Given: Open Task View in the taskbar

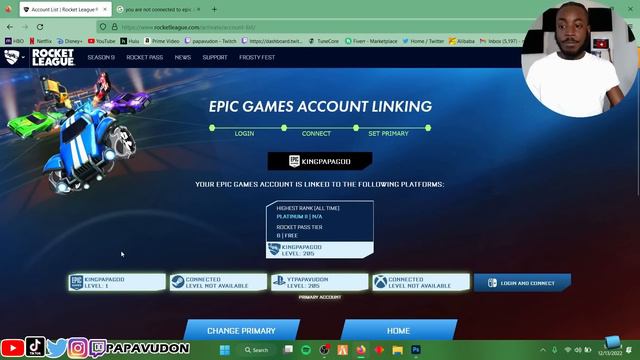Looking at the screenshot, I should tap(289, 350).
